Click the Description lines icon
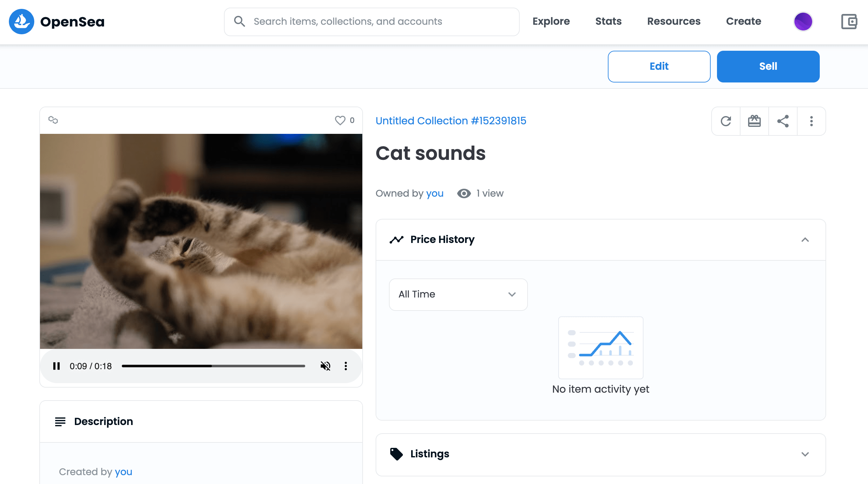This screenshot has width=868, height=484. click(60, 422)
